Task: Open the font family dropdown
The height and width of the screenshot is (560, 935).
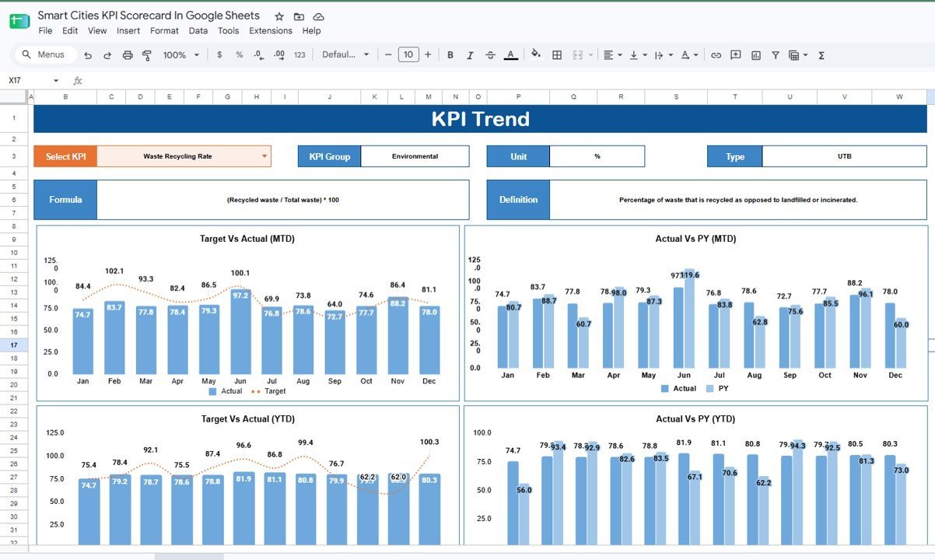Action: 345,55
